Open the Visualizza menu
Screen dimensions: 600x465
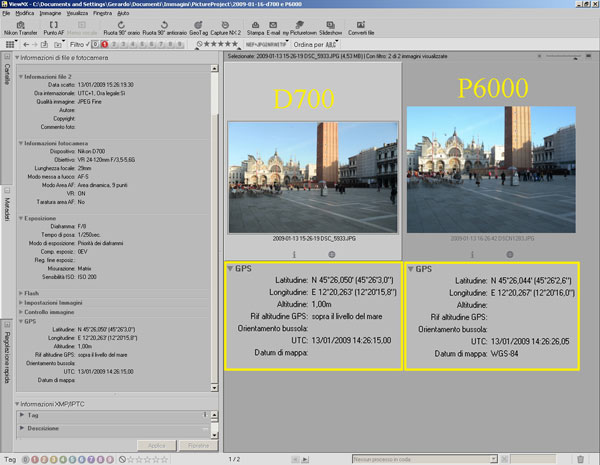pyautogui.click(x=77, y=13)
